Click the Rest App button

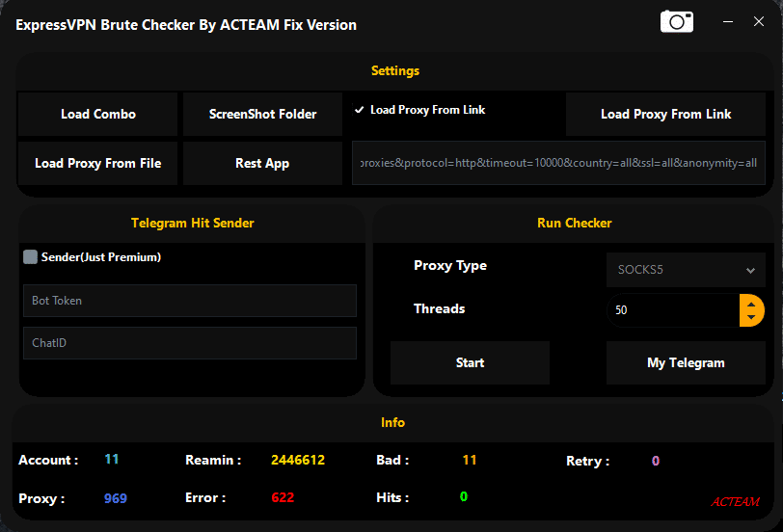pyautogui.click(x=262, y=163)
